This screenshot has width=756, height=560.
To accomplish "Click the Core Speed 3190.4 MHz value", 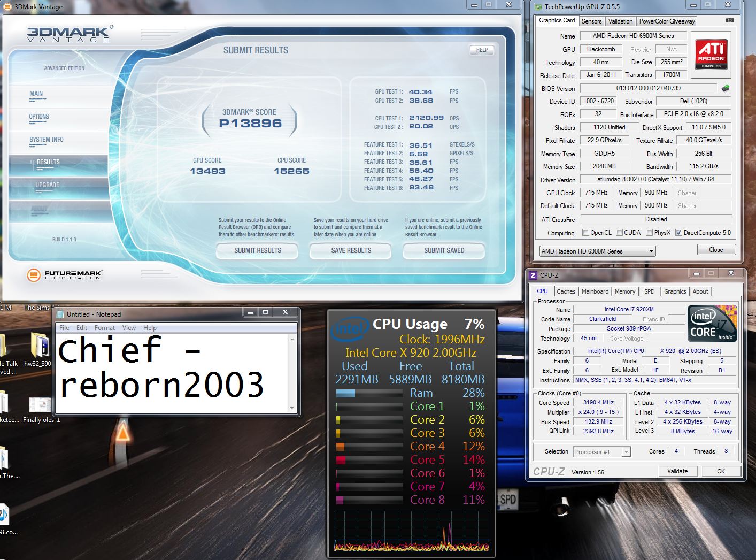I will (x=598, y=402).
